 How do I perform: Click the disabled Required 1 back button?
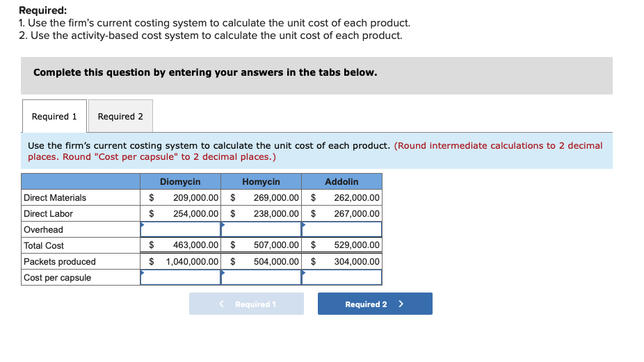(246, 304)
